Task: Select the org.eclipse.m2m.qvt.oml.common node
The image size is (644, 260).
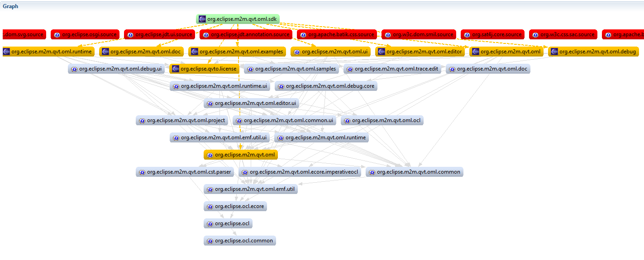Action: [414, 172]
